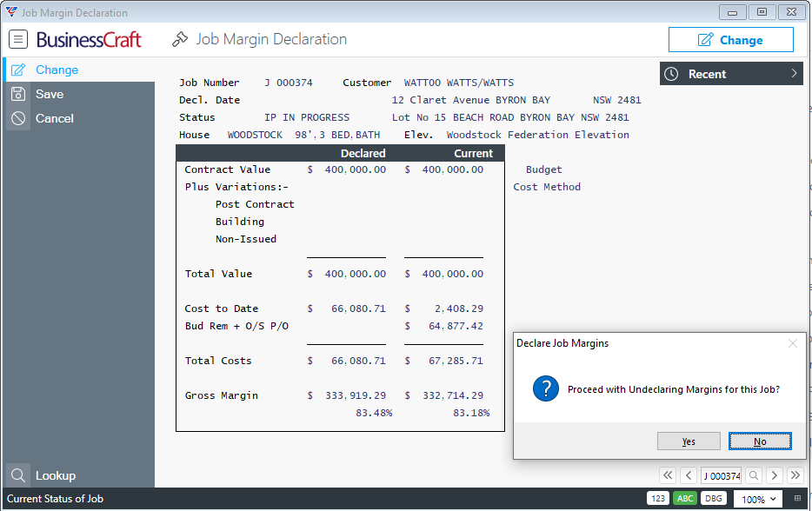Click the Current Status of Job status text
The image size is (812, 511).
55,499
